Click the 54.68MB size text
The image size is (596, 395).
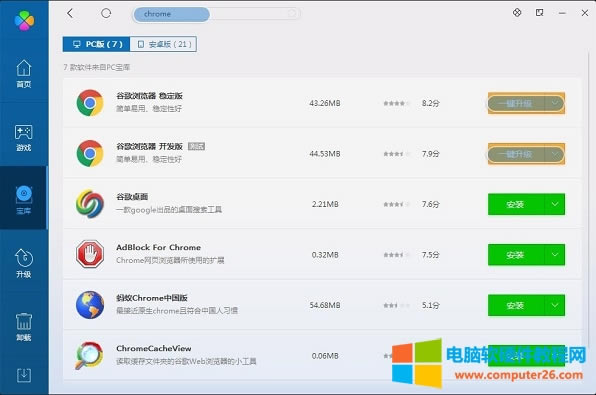pos(325,305)
